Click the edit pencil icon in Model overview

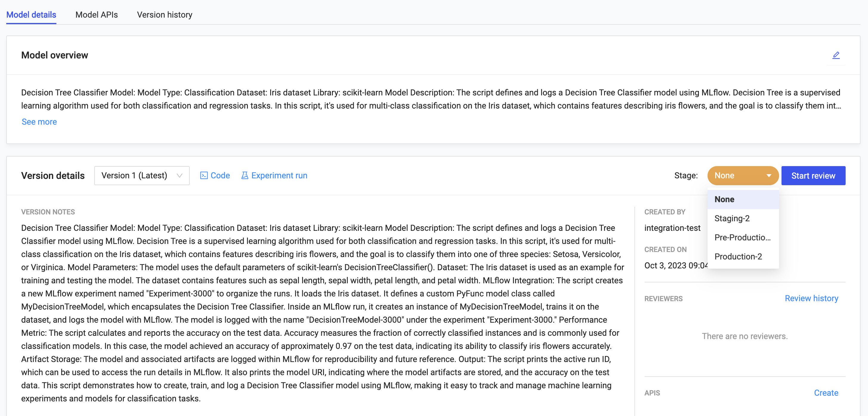coord(836,55)
